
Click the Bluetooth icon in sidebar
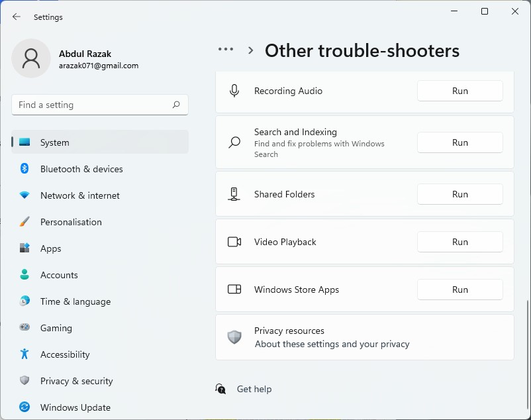[24, 168]
